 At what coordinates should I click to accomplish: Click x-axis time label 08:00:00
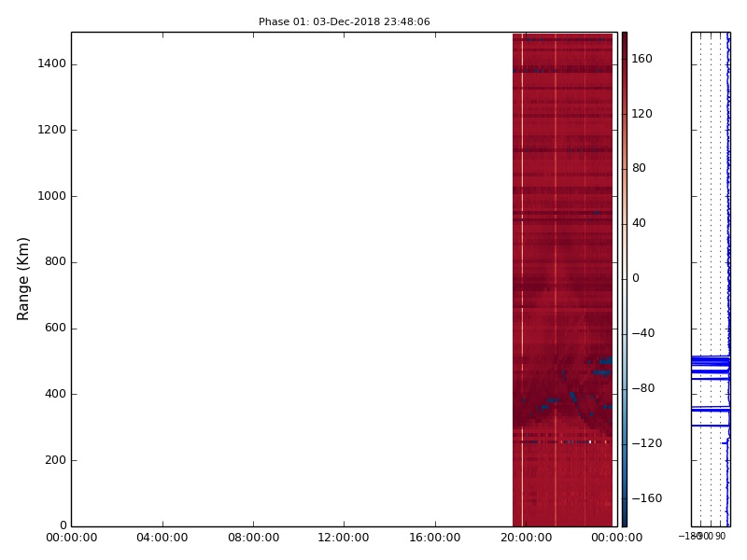[x=253, y=538]
